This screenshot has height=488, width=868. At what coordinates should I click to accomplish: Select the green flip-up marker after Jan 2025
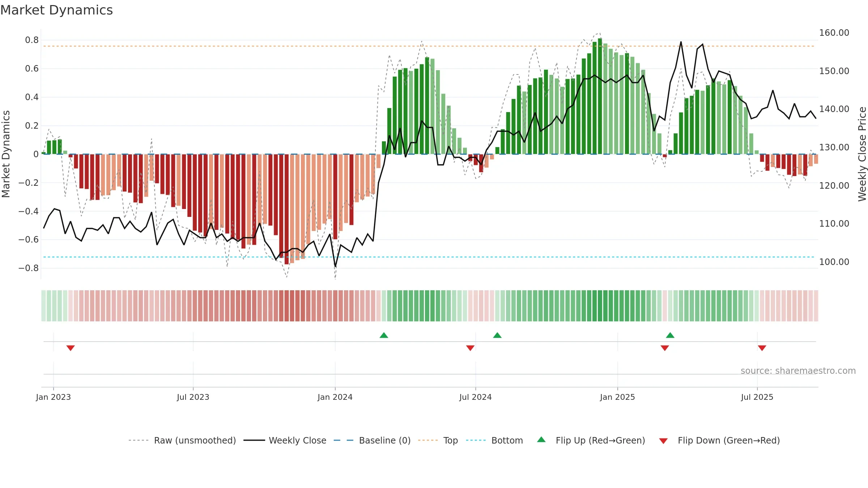[x=670, y=335]
